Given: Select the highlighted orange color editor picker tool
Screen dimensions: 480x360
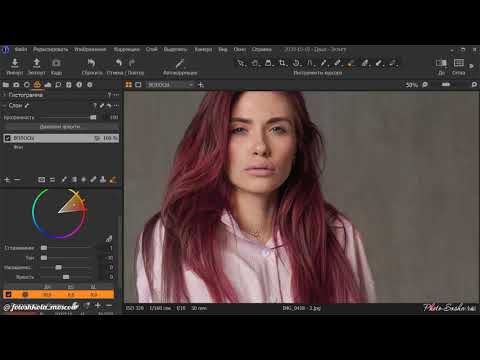Looking at the screenshot, I should tap(351, 63).
